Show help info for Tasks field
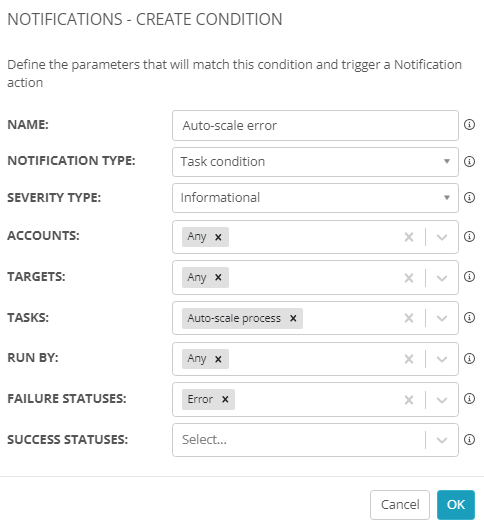484x527 pixels. [x=469, y=317]
